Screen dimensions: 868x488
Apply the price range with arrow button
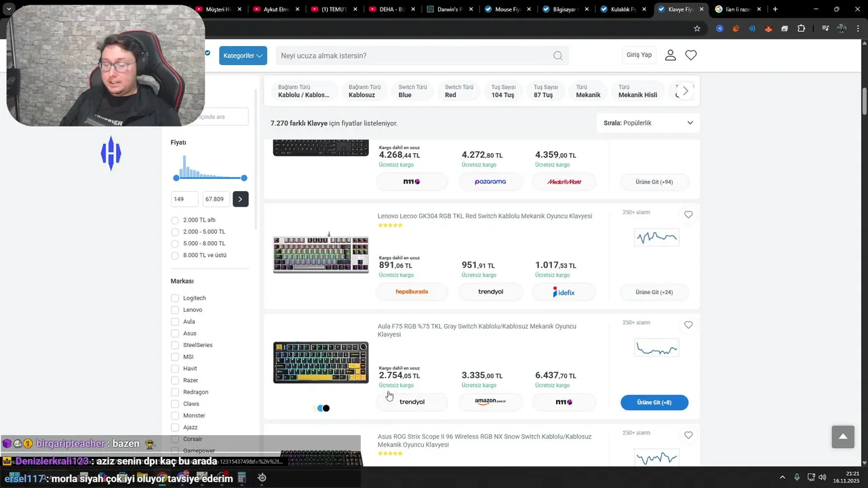click(241, 199)
